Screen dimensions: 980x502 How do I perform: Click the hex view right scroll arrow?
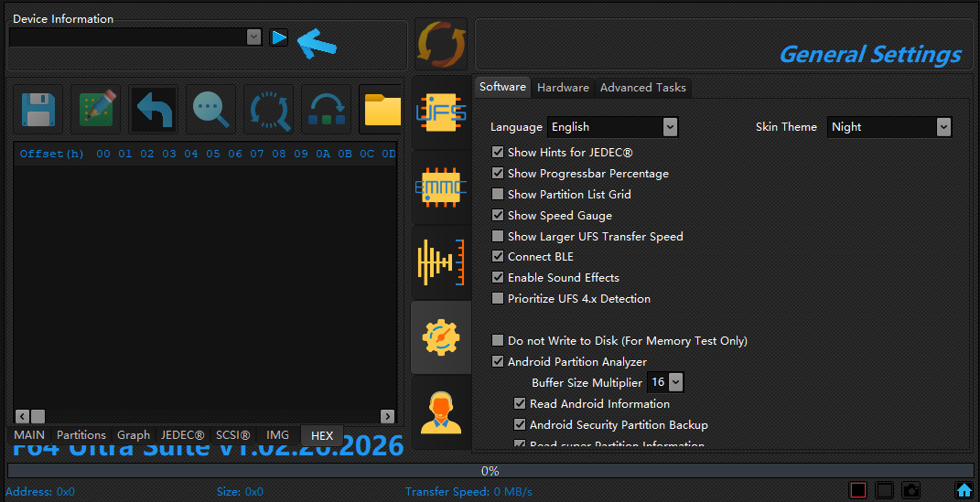pyautogui.click(x=389, y=416)
